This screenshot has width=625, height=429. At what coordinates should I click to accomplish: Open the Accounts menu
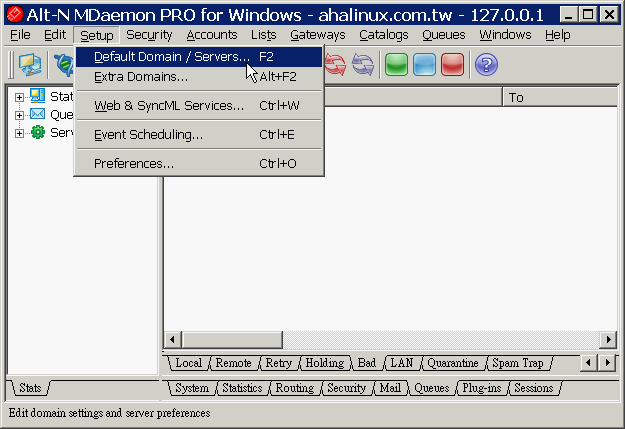[212, 35]
